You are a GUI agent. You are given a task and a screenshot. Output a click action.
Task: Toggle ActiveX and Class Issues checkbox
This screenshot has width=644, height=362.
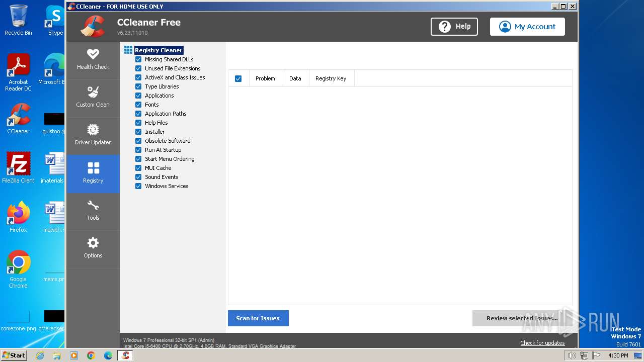click(x=138, y=77)
